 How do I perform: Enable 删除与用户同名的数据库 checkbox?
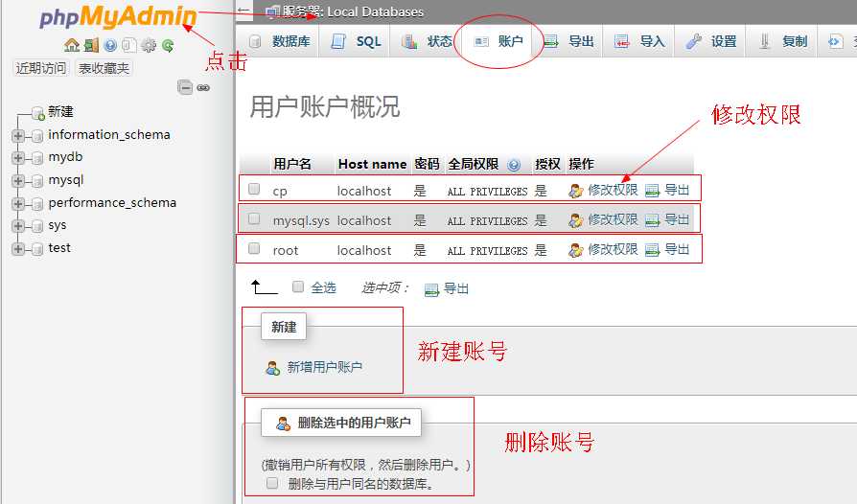271,483
